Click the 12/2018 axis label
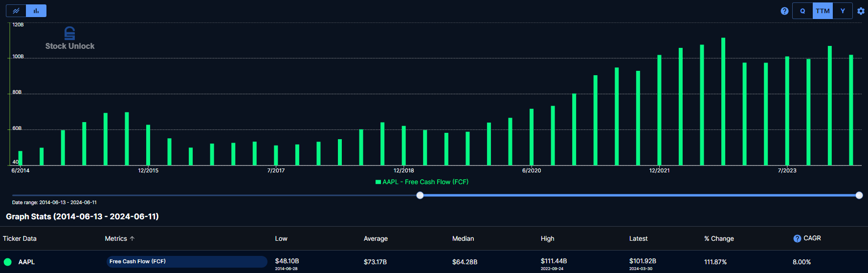Viewport: 868px width, 273px height. (403, 170)
